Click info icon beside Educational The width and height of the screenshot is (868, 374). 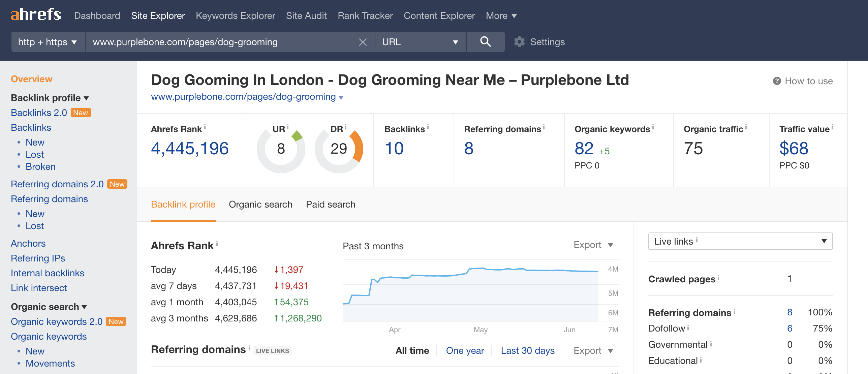701,360
